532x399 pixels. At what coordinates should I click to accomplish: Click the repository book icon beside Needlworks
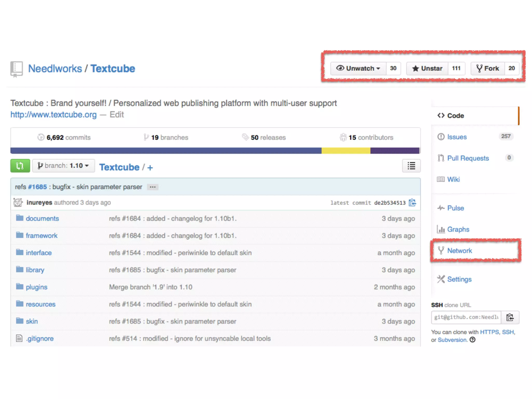click(x=16, y=69)
